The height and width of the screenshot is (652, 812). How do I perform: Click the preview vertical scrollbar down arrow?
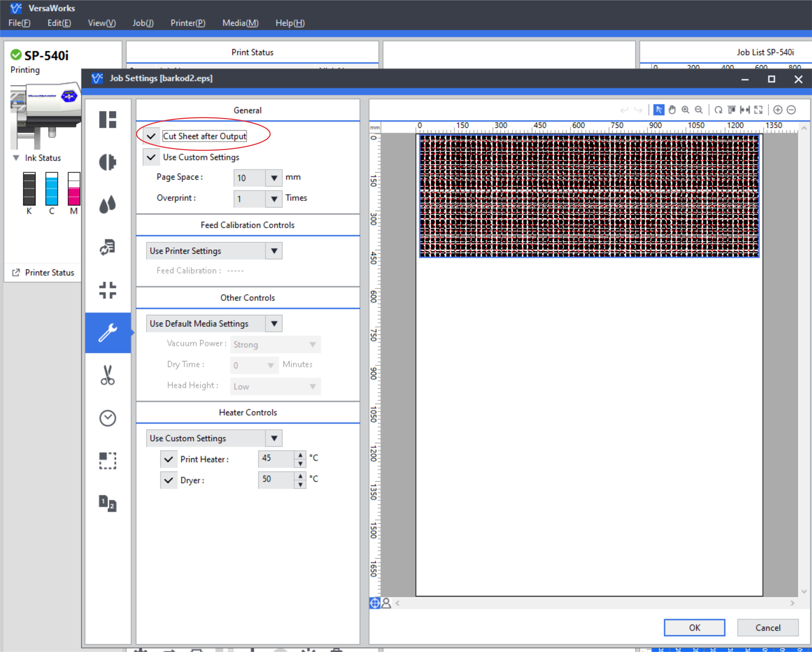point(804,591)
